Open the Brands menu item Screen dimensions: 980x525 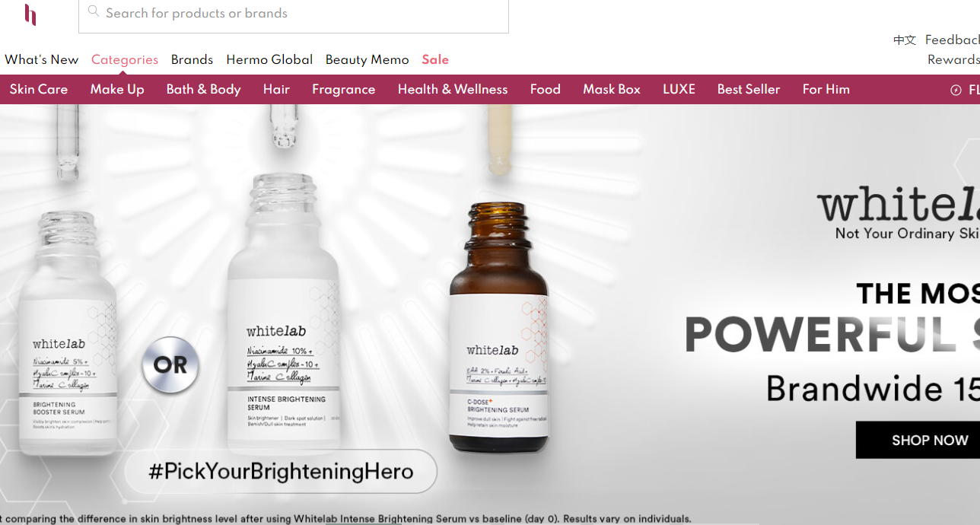click(192, 59)
